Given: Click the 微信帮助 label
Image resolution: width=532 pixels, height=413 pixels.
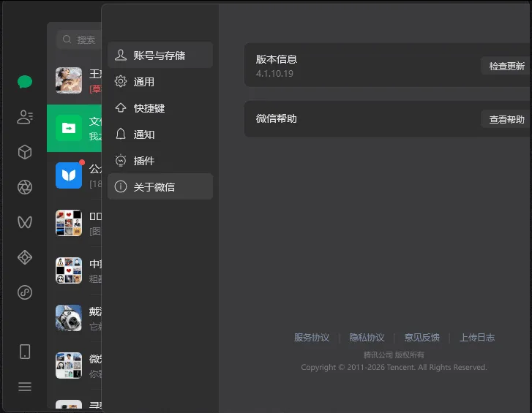Looking at the screenshot, I should coord(277,118).
